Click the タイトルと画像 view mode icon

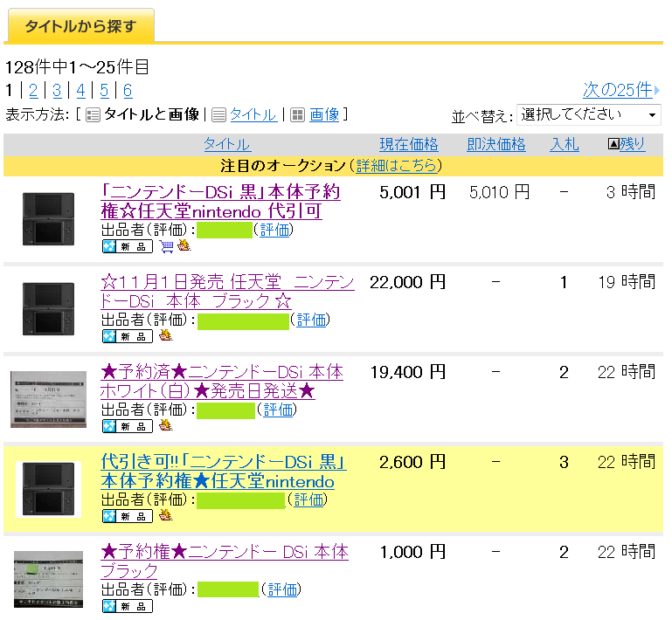[x=93, y=115]
